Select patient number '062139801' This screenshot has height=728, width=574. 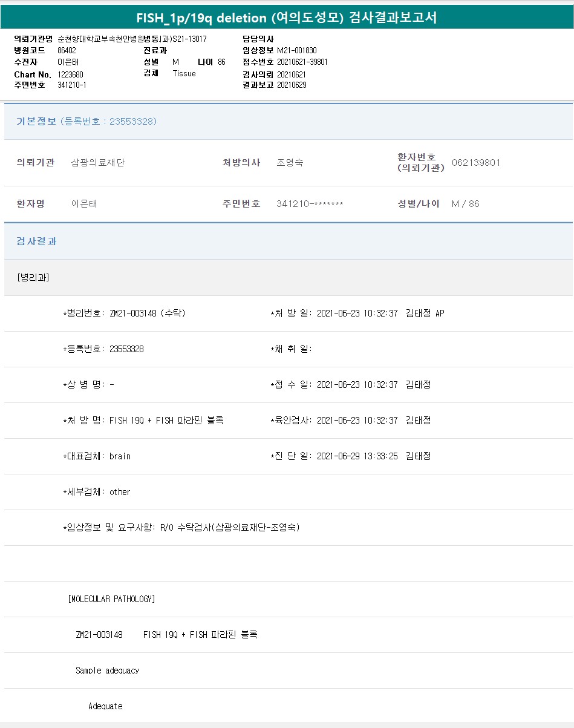point(476,163)
